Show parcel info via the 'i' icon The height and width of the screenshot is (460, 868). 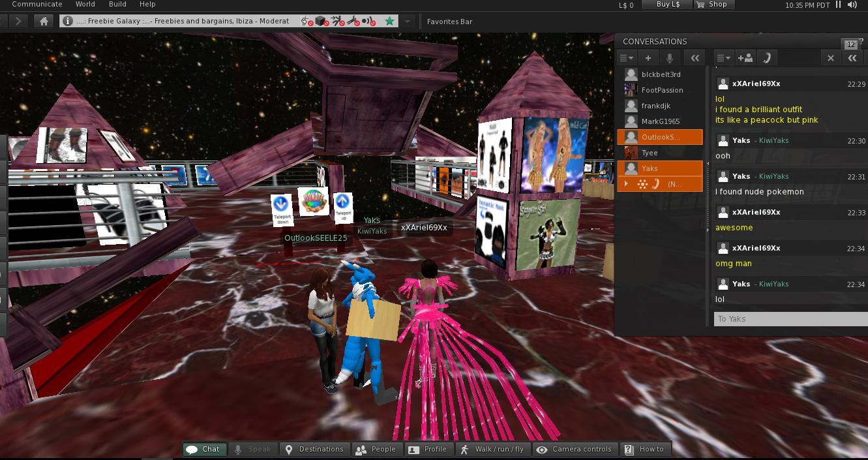click(x=67, y=21)
